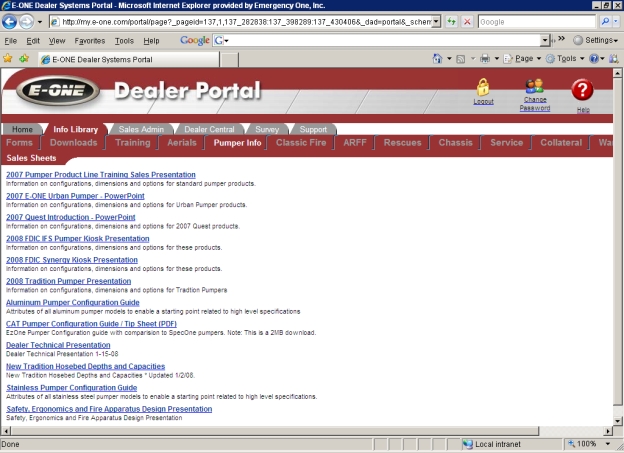Click the browser Back arrow button

tap(10, 21)
